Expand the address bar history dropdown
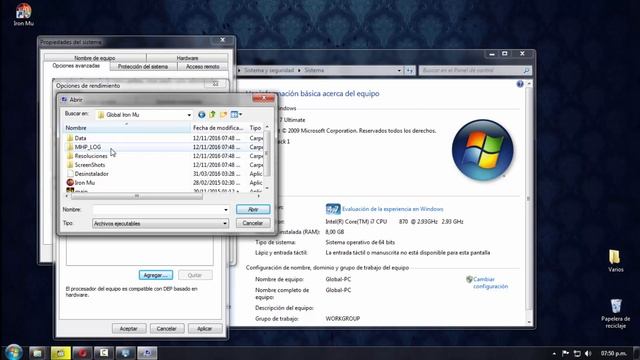The image size is (640, 360). 399,71
